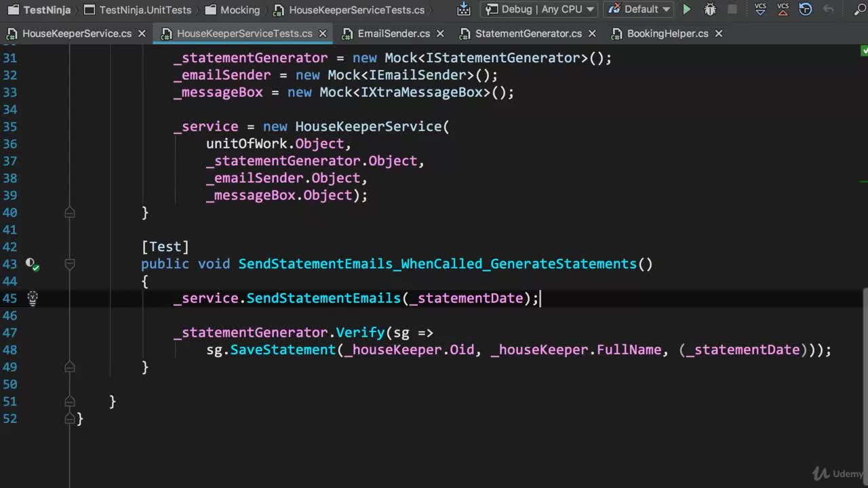This screenshot has height=488, width=868.
Task: Click the fold end marker at line 49
Action: pyautogui.click(x=69, y=367)
